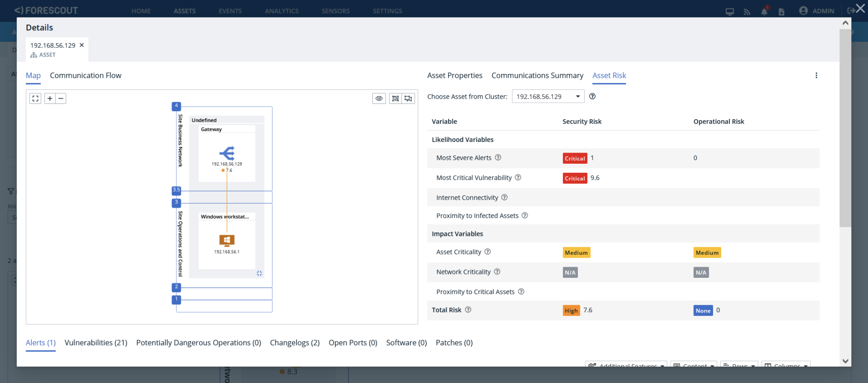This screenshot has height=383, width=868.
Task: Click the Communications Summary link
Action: 537,76
